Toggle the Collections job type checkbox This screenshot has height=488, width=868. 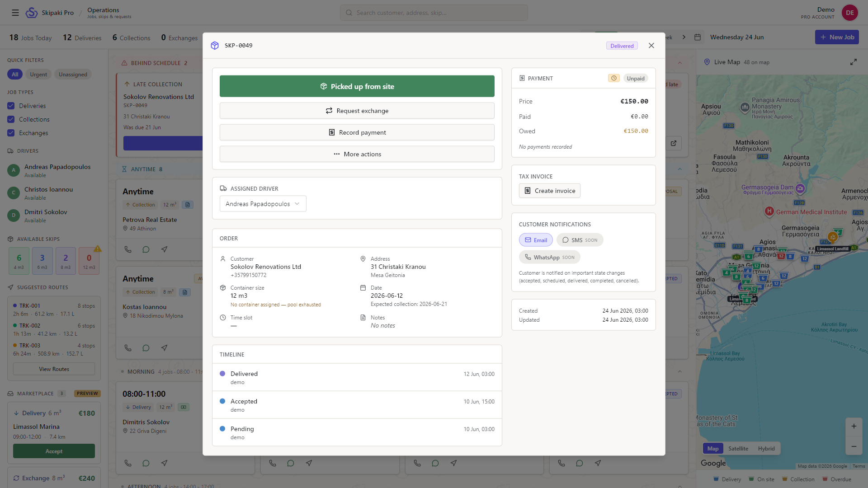click(x=11, y=119)
